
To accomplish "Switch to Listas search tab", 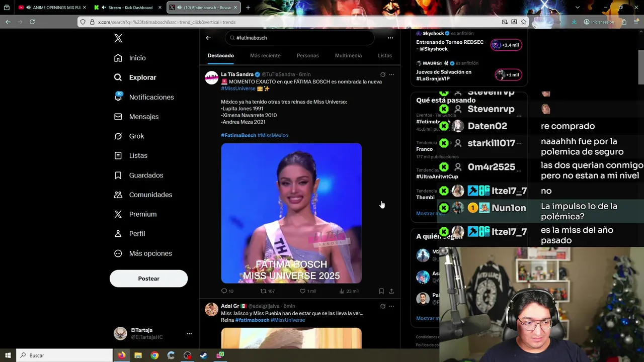I will click(x=385, y=56).
